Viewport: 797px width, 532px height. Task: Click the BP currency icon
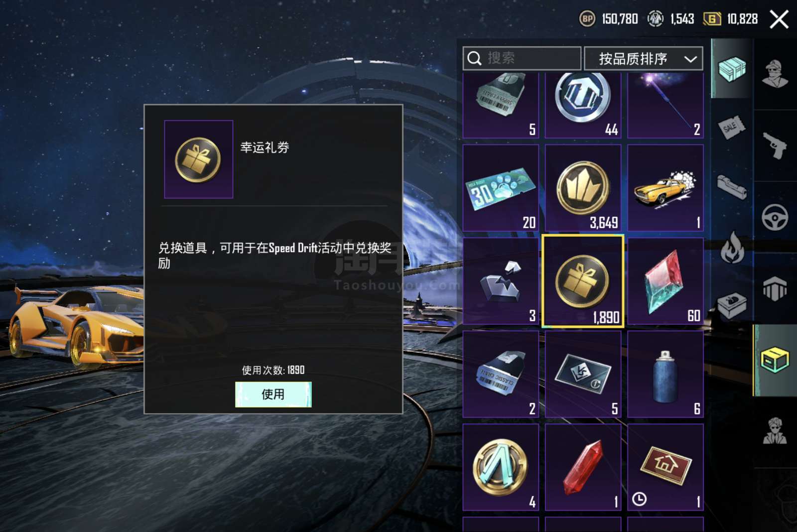(587, 19)
